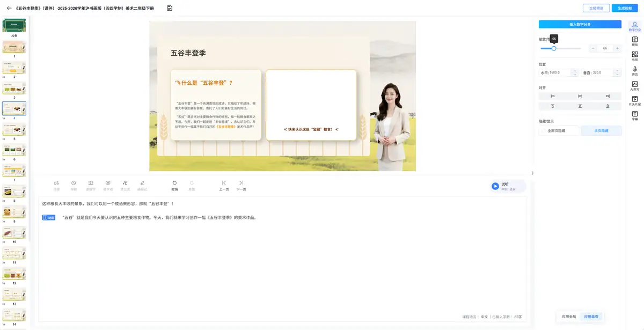Select slide thumbnail 2

(x=14, y=67)
